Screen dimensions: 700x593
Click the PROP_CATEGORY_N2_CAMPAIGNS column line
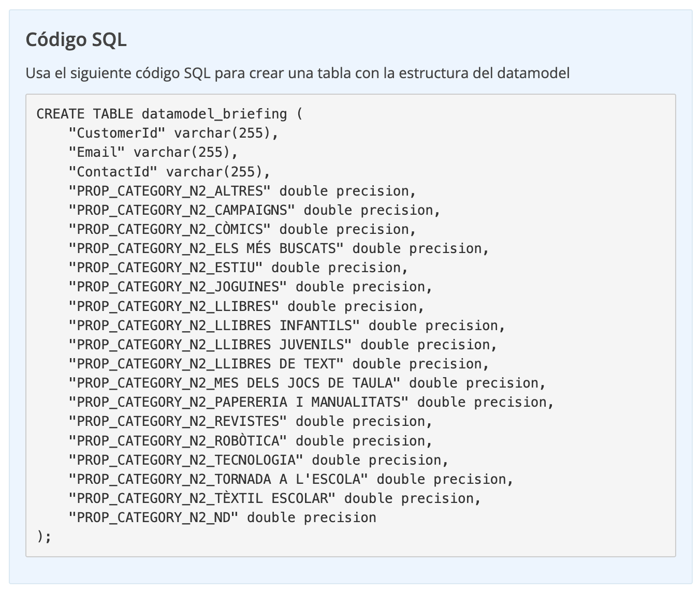click(x=254, y=210)
